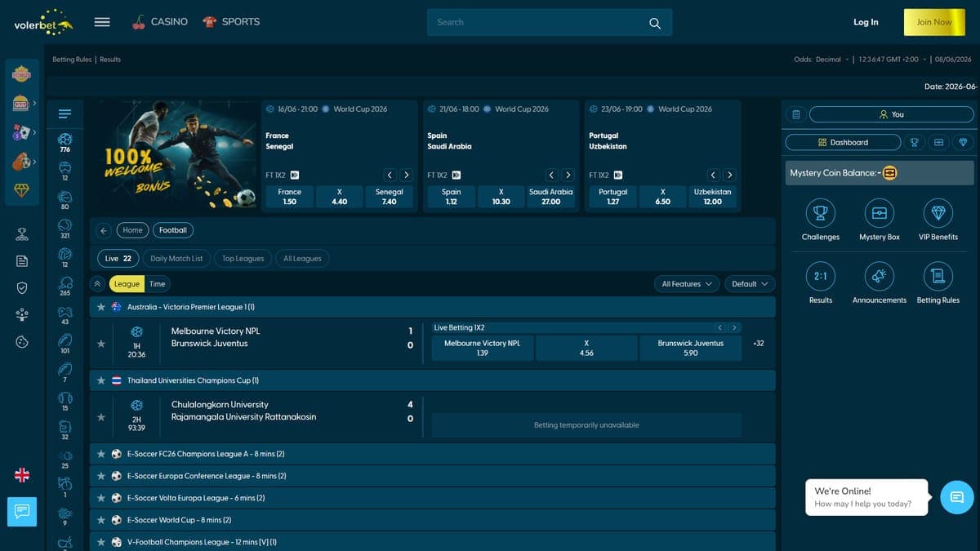Select the tennis sport icon with 321

click(x=65, y=229)
